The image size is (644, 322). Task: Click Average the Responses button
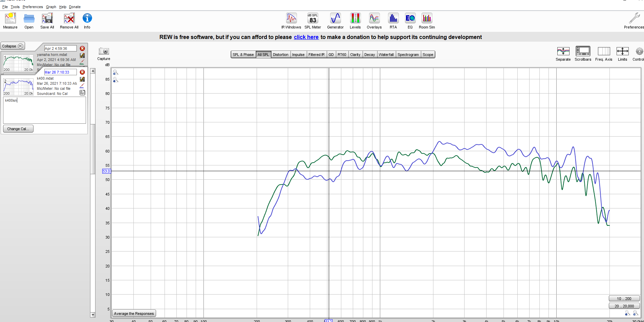tap(134, 314)
